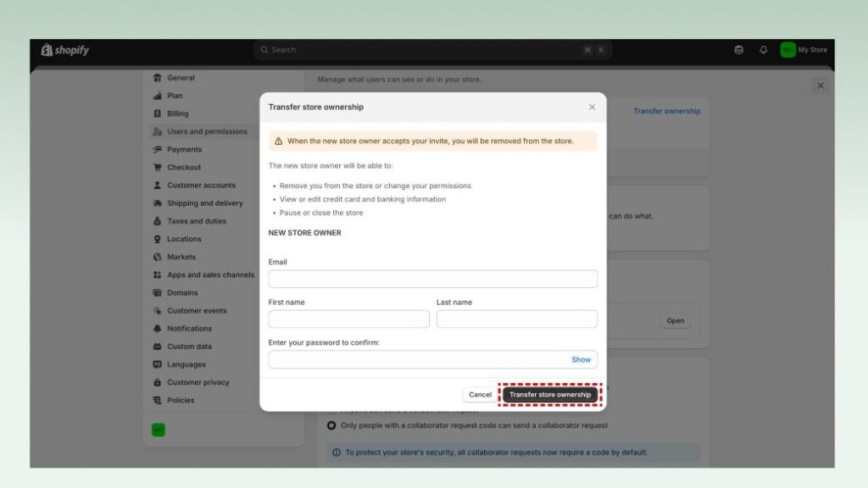
Task: Select the collaborator request code radio option
Action: point(331,426)
